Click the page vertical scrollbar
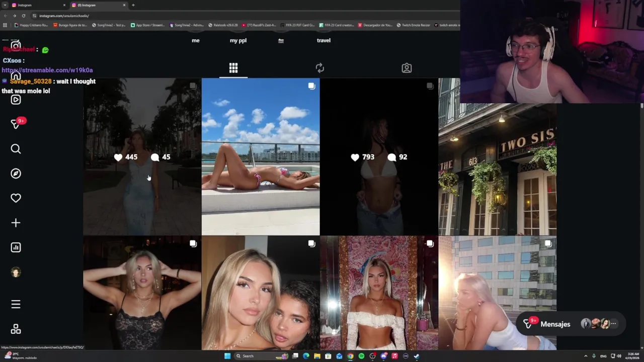The height and width of the screenshot is (362, 644). tap(641, 226)
